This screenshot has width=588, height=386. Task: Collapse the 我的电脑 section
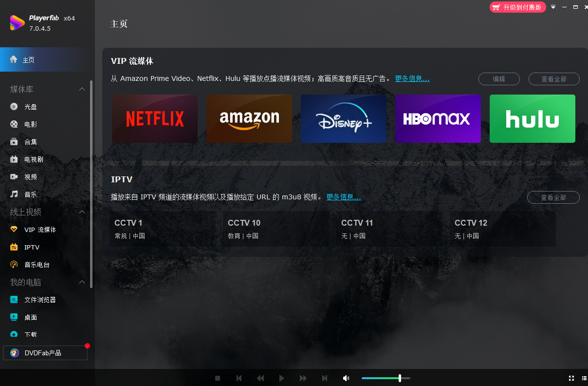coord(82,282)
